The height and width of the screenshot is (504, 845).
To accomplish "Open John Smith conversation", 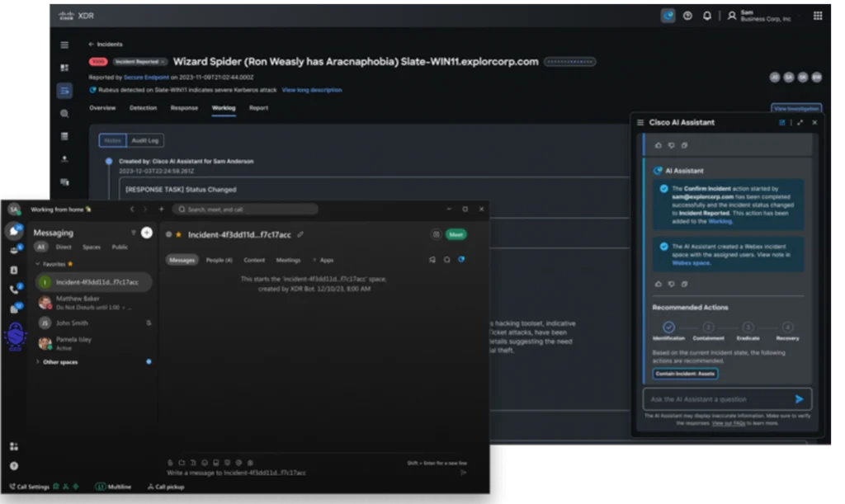I will [94, 323].
